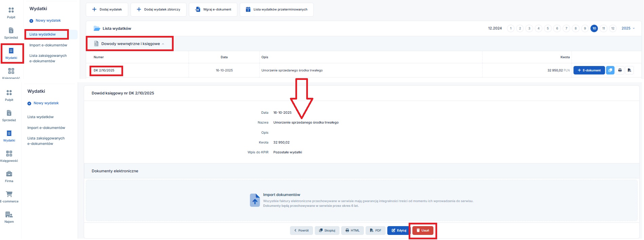Open the 2025 year dropdown
Image resolution: width=644 pixels, height=240 pixels.
point(628,28)
